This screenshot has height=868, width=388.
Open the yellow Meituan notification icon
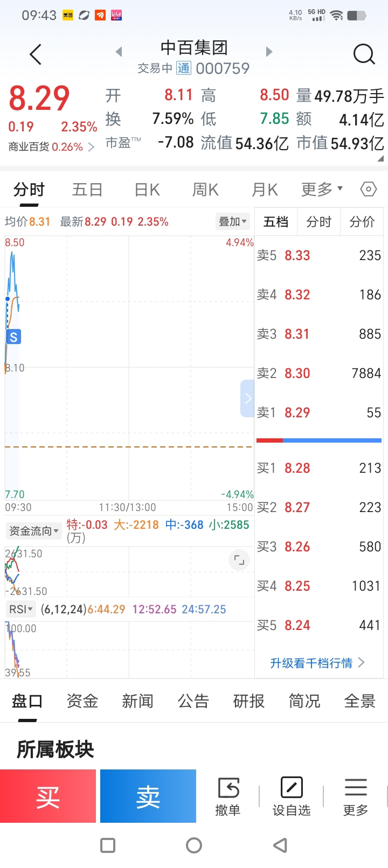tap(68, 16)
